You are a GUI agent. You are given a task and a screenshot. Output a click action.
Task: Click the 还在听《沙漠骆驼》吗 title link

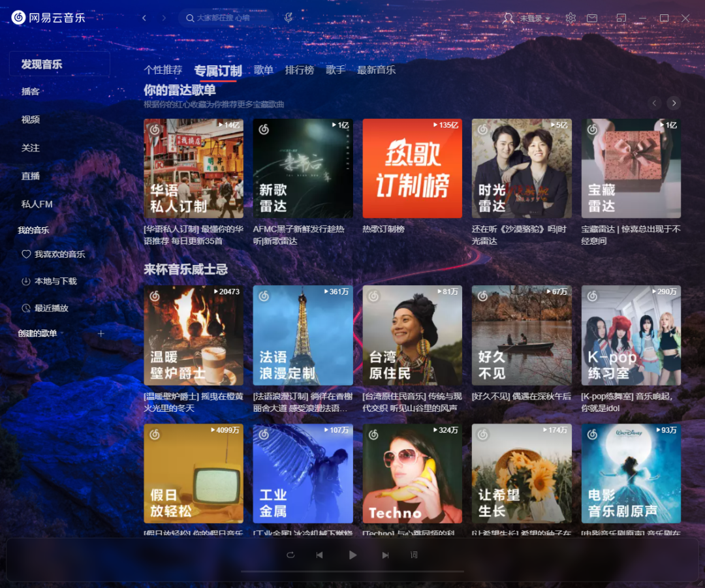tap(519, 235)
